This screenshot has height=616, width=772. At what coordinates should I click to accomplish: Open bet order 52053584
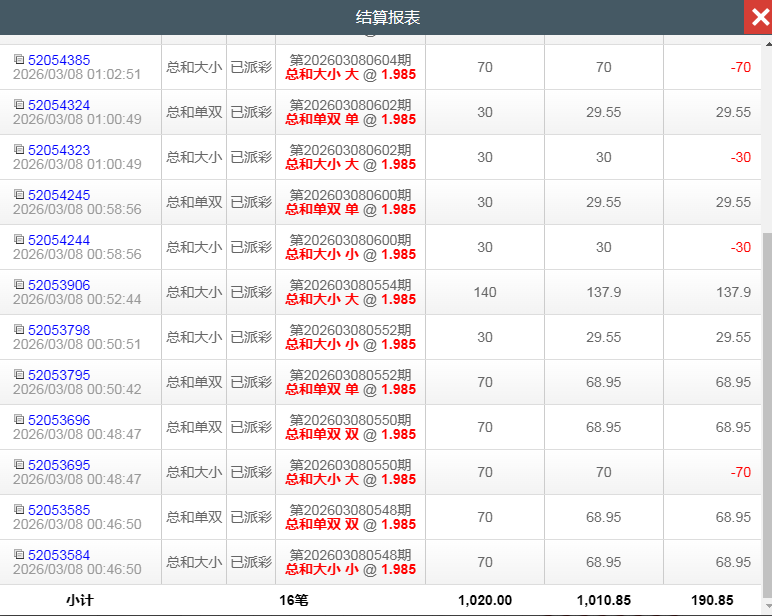(59, 555)
